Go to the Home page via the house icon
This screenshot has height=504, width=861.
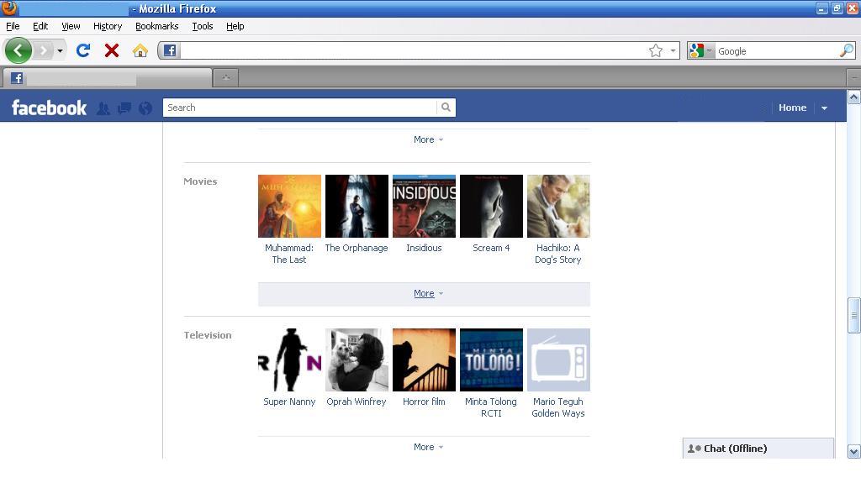coord(140,50)
